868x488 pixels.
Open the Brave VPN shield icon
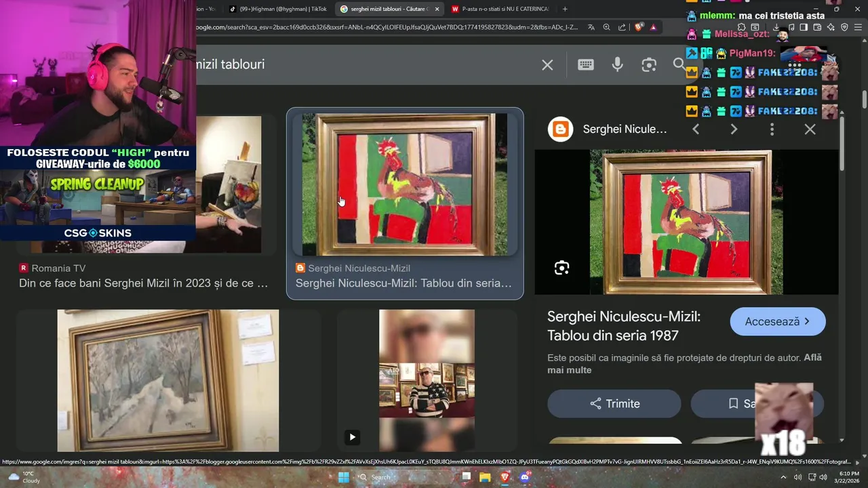pos(844,27)
